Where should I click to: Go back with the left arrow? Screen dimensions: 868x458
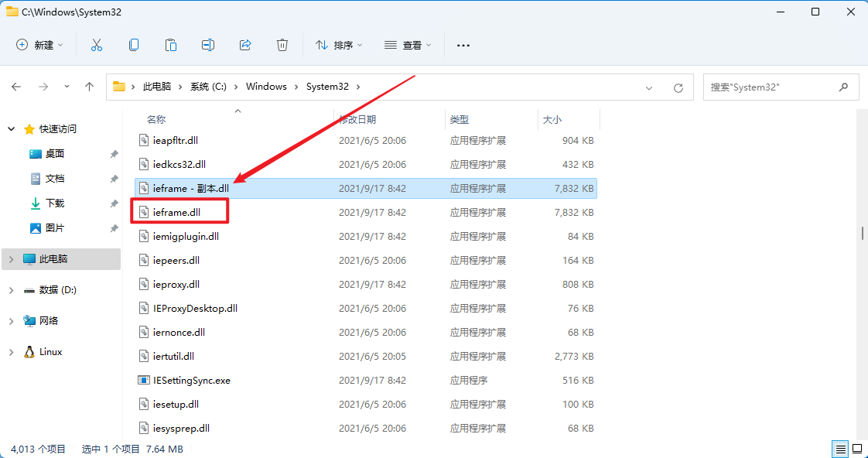coord(16,87)
